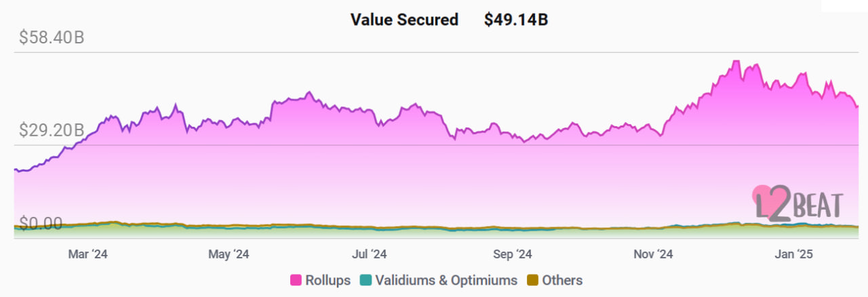This screenshot has height=297, width=868.
Task: Select the May '24 axis marker
Action: pyautogui.click(x=229, y=254)
